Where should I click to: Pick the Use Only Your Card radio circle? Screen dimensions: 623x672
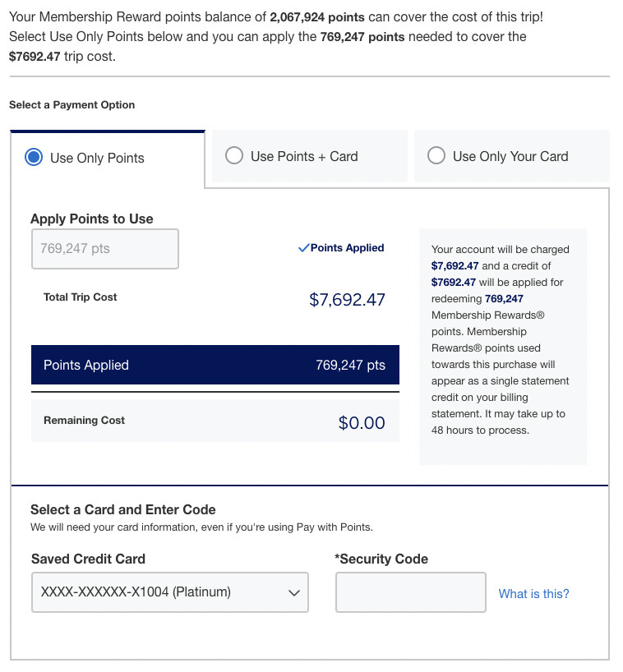click(x=436, y=156)
